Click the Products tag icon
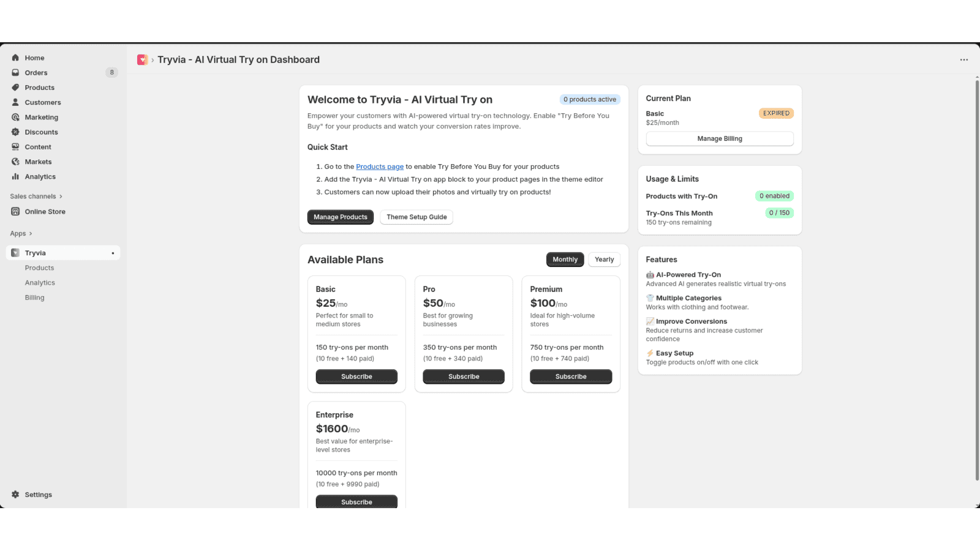 [x=15, y=88]
